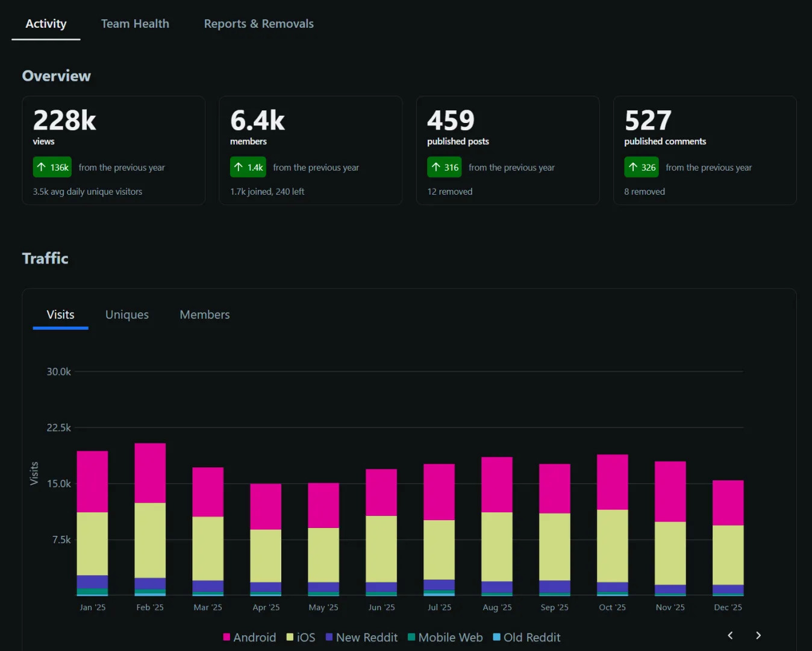Image resolution: width=812 pixels, height=651 pixels.
Task: Click the Feb '25 Android bar segment
Action: (150, 473)
